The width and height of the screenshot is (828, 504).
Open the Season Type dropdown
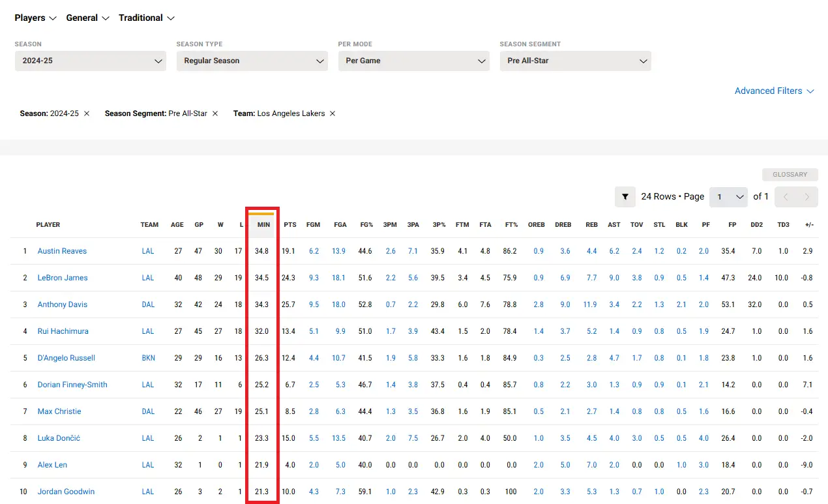pos(252,61)
